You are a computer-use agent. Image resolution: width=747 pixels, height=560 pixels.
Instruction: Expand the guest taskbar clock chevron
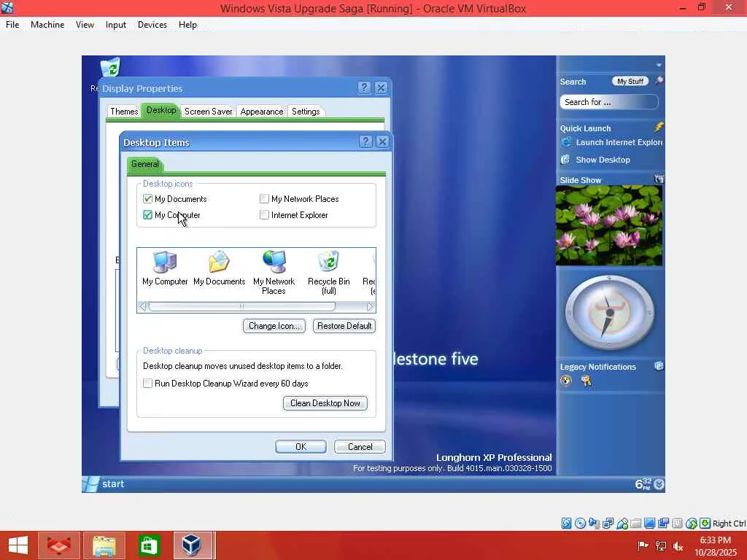tap(659, 484)
